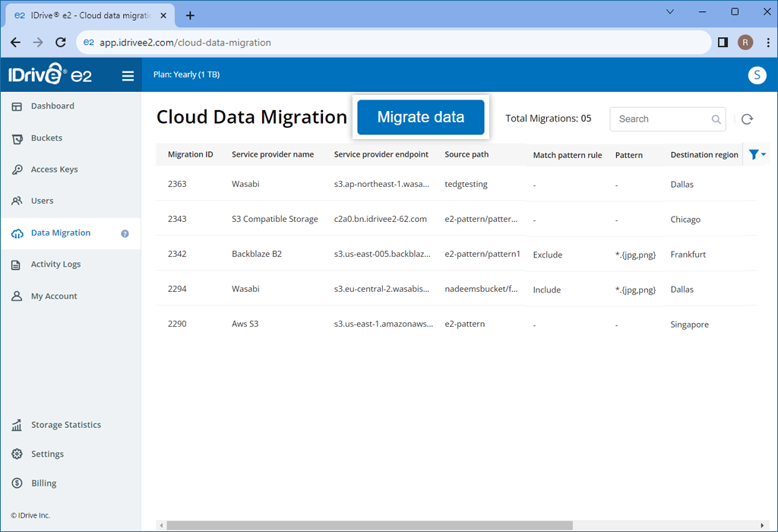The height and width of the screenshot is (532, 778).
Task: Open the Dashboard page from sidebar
Action: click(x=52, y=106)
